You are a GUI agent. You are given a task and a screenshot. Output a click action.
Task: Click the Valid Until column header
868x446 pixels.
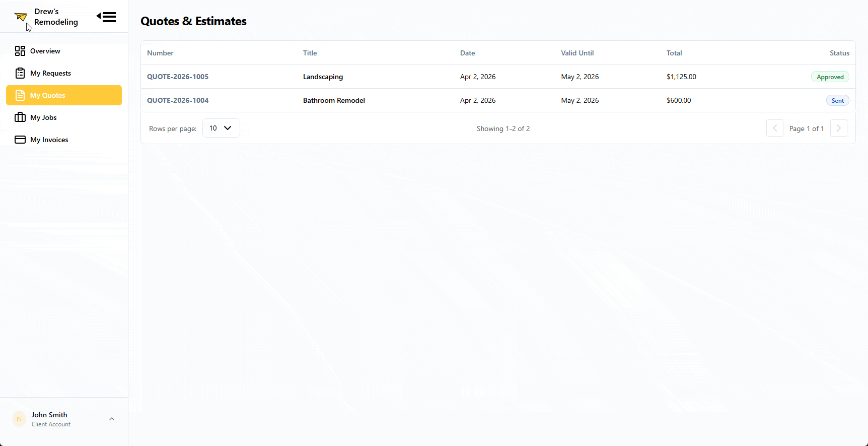click(577, 53)
